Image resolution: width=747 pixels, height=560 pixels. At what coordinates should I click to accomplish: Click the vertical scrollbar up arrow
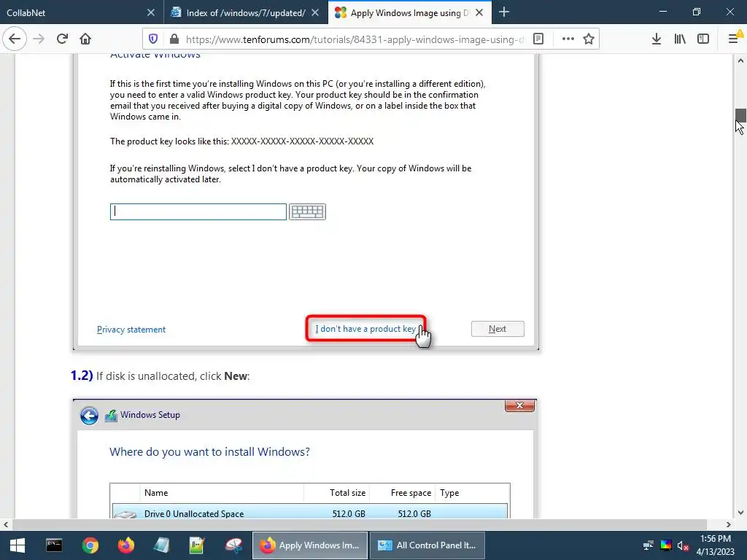coord(740,61)
